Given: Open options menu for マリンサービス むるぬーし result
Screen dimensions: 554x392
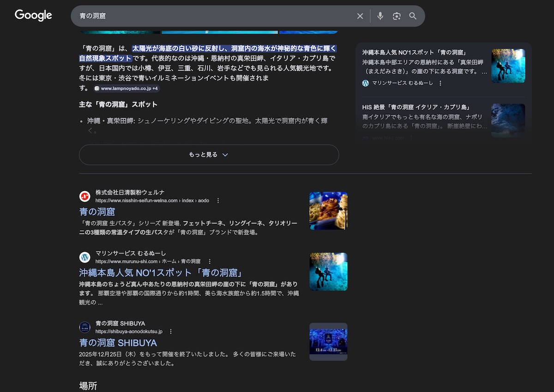Looking at the screenshot, I should coord(210,261).
